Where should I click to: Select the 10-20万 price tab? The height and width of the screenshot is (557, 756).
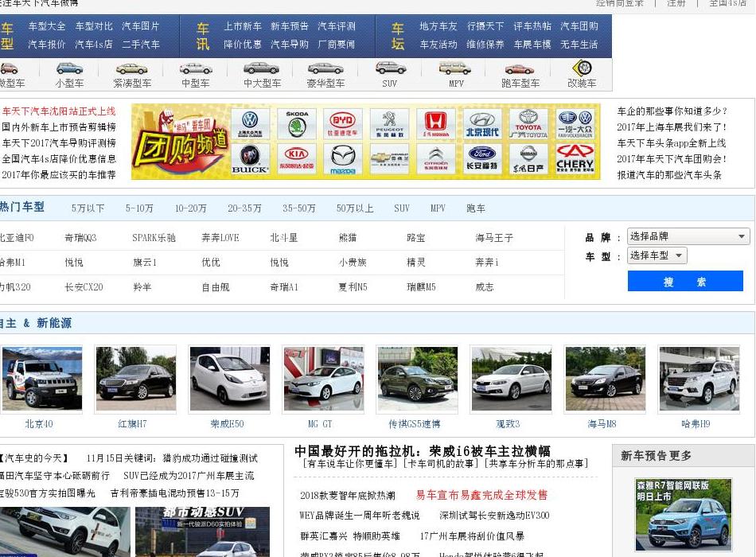point(190,208)
